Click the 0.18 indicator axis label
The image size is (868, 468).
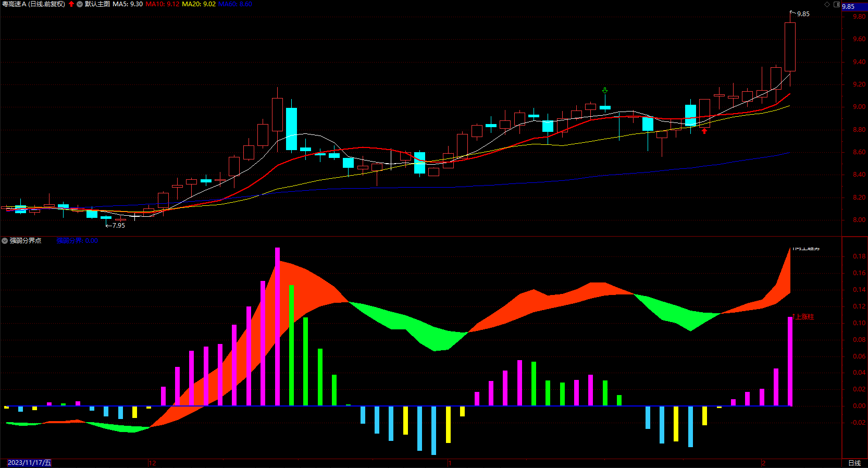pyautogui.click(x=859, y=256)
